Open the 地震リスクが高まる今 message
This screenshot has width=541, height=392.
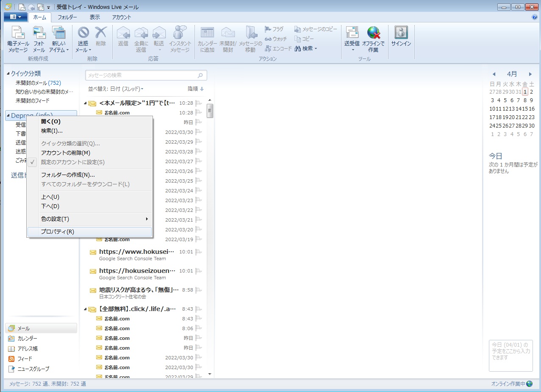coord(146,293)
